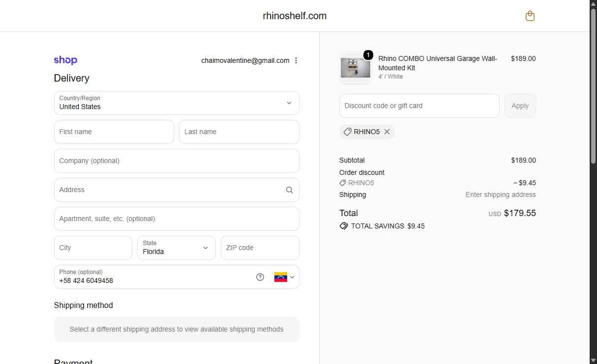Open the three-dot account options menu
Viewport: 597px width, 364px height.
pos(296,60)
